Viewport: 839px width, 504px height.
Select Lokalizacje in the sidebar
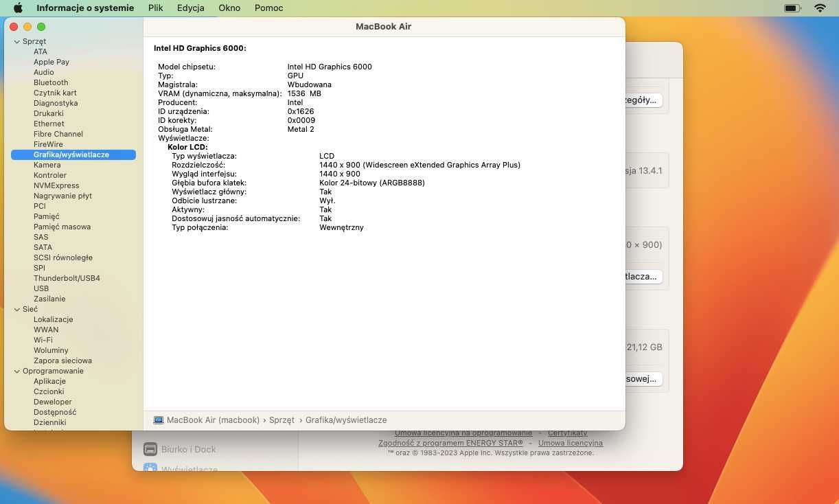(x=53, y=319)
